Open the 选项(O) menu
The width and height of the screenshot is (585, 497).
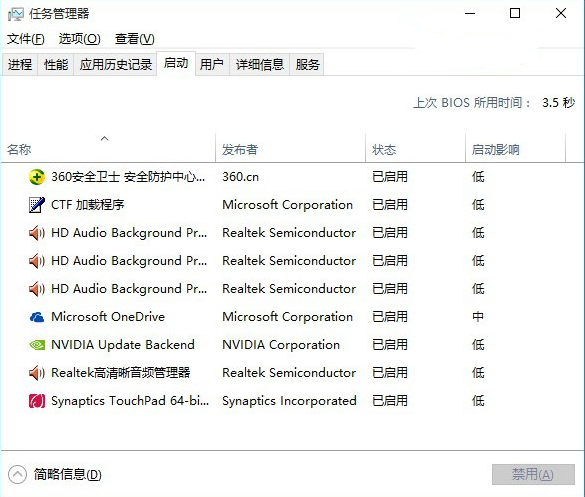point(79,39)
